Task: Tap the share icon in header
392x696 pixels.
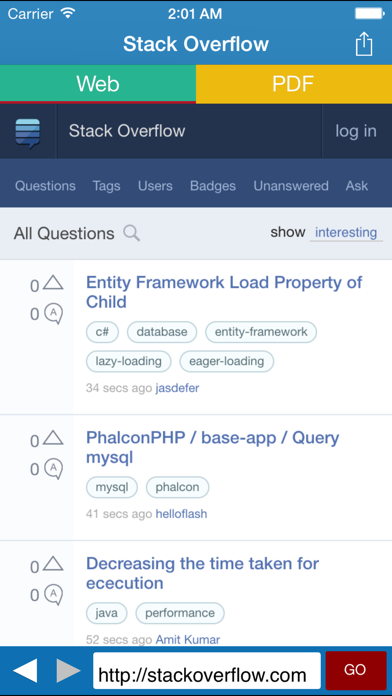Action: [364, 44]
